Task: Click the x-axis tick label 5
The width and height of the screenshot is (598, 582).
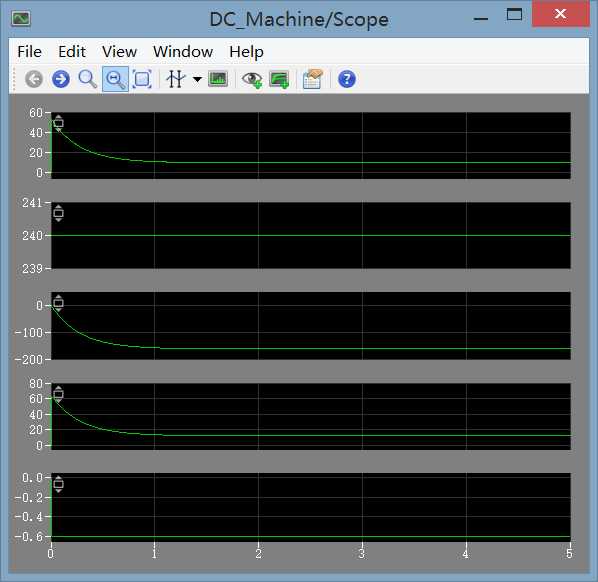Action: click(x=569, y=554)
